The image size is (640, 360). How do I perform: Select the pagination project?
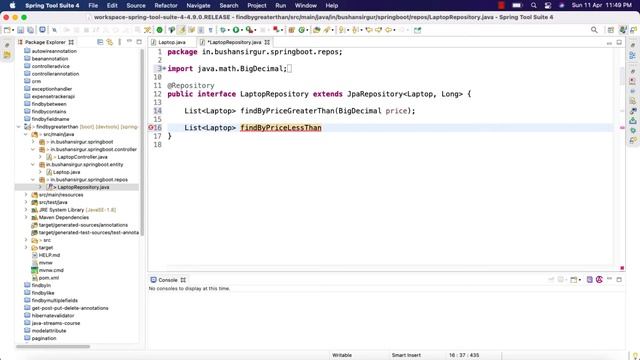pos(44,338)
